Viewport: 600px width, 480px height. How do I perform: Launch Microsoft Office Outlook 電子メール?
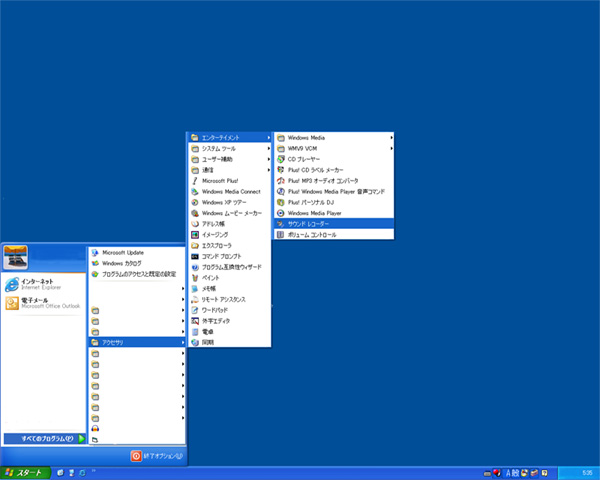tap(43, 303)
